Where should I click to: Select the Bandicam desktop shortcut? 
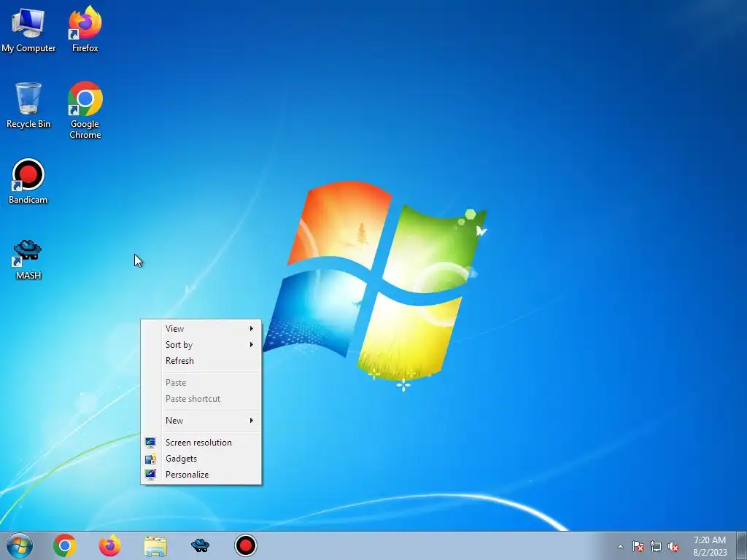(x=28, y=182)
